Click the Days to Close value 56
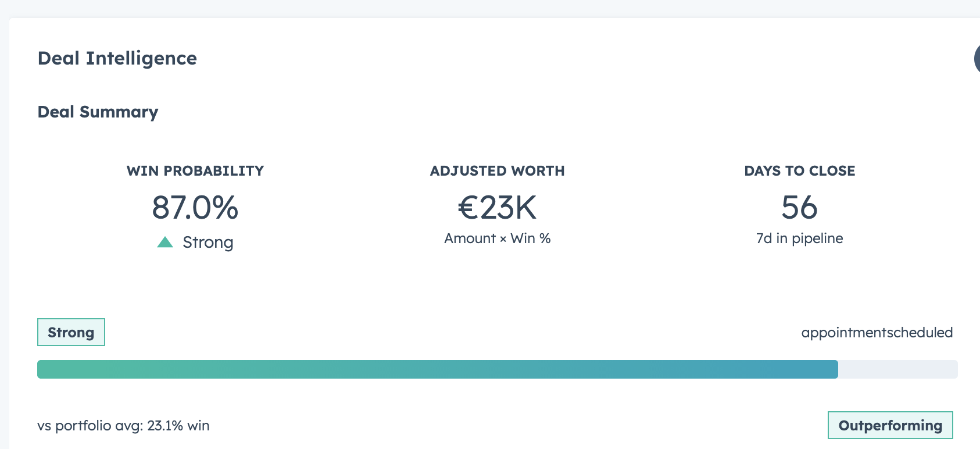 pyautogui.click(x=800, y=208)
